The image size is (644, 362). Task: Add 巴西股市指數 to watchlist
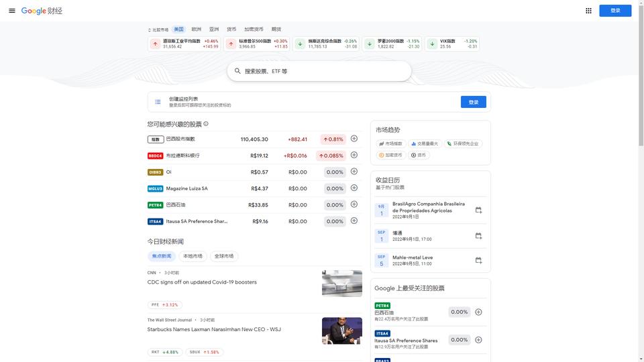click(x=354, y=139)
